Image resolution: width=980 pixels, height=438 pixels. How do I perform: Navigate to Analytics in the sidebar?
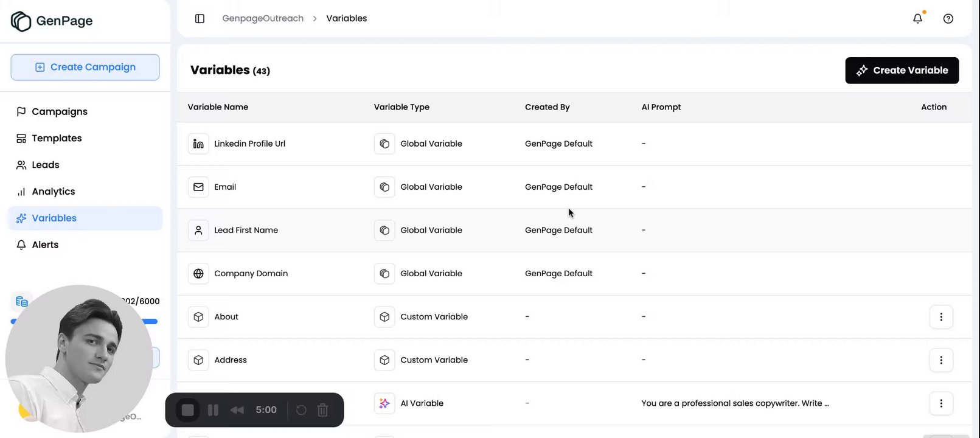(x=54, y=192)
